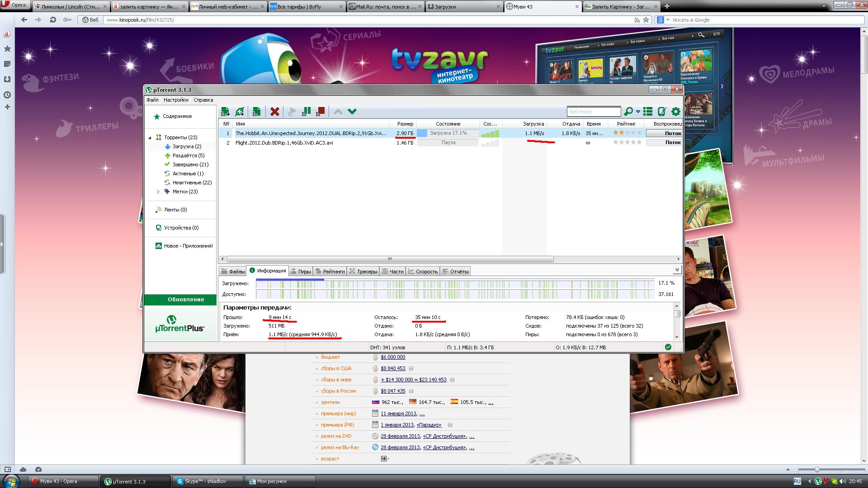This screenshot has width=868, height=488.
Task: Switch to the Отчёты tab
Action: pos(455,271)
